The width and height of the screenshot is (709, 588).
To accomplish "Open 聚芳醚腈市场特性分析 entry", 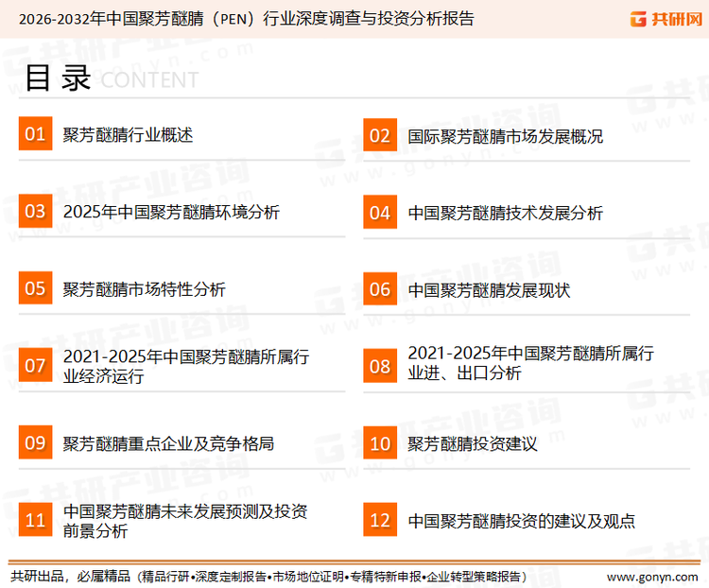I will coord(144,289).
